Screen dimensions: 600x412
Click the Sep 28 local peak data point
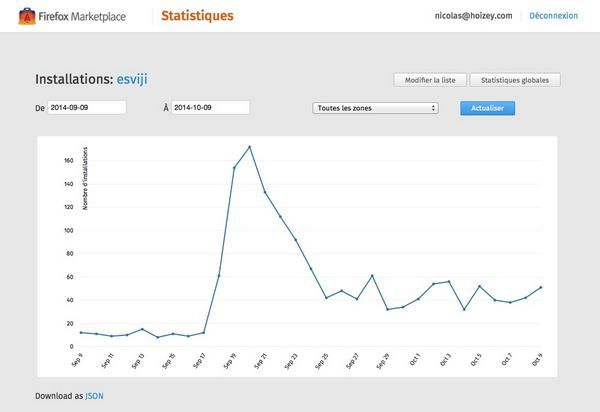[372, 275]
